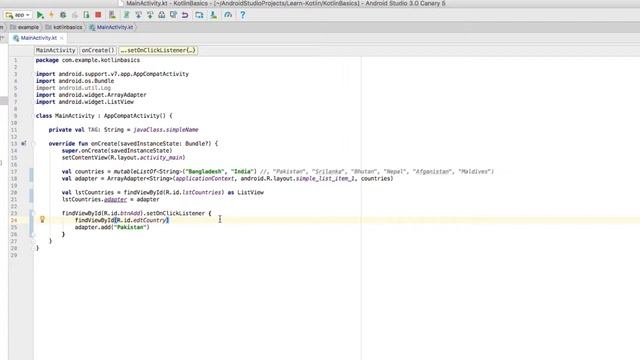
Task: Click R.id.edtCountry on line 24
Action: (142, 220)
